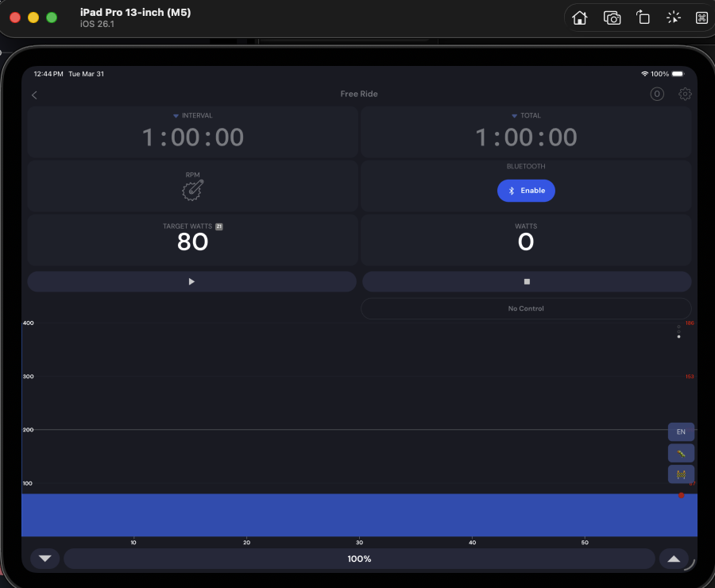Click the simulator Home button icon

[580, 18]
